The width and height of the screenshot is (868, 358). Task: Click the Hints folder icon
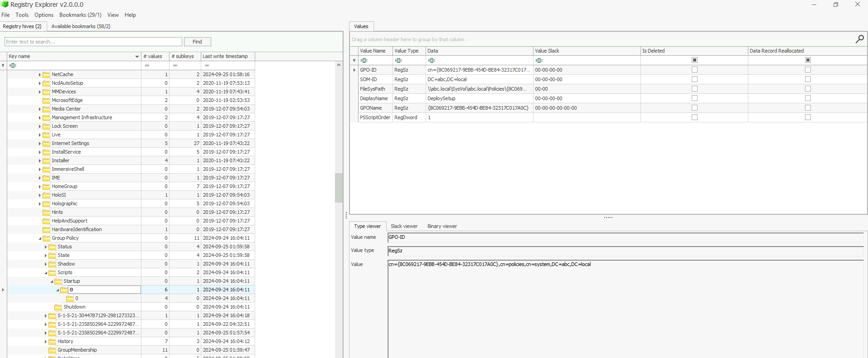tap(46, 212)
